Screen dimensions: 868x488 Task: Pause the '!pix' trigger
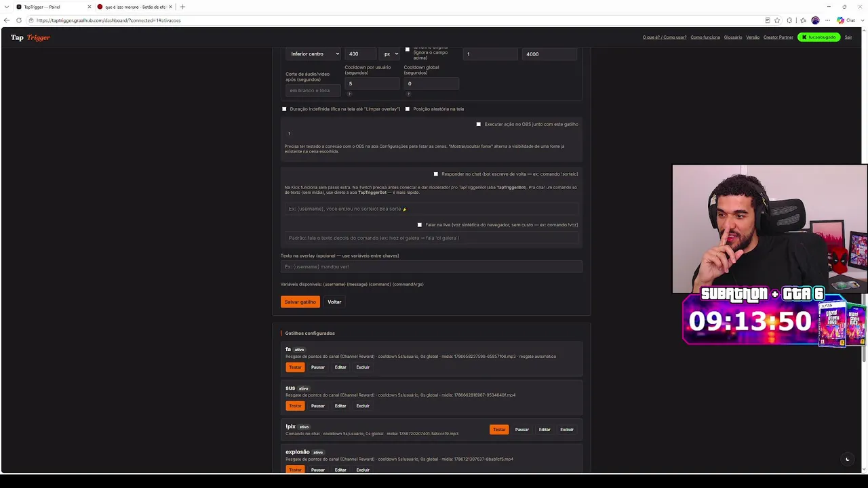tap(521, 430)
